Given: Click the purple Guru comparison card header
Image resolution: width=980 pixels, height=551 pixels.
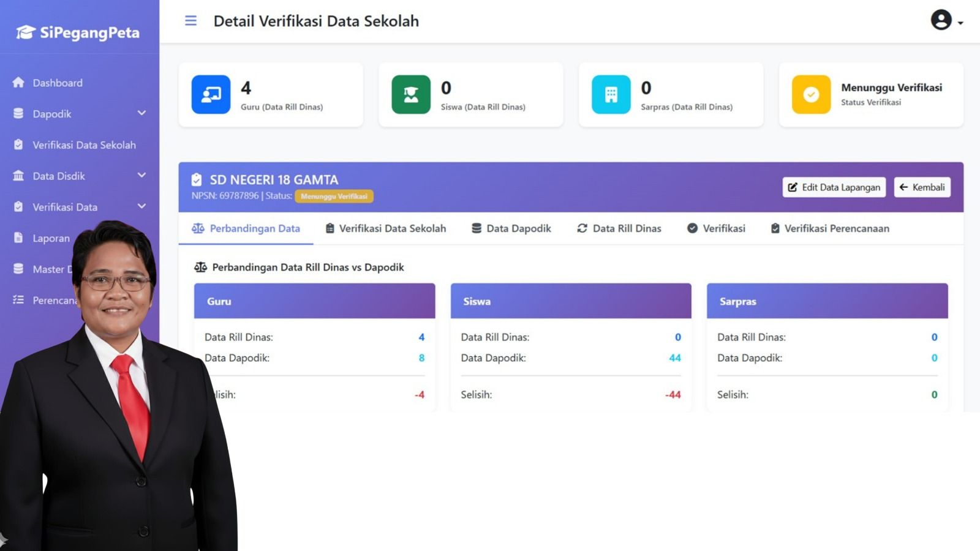Looking at the screenshot, I should [314, 301].
